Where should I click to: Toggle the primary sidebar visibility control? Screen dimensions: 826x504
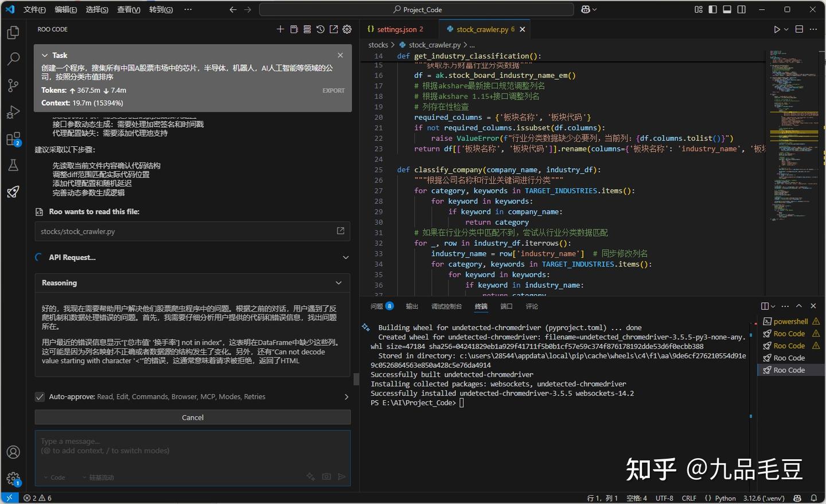pyautogui.click(x=712, y=9)
